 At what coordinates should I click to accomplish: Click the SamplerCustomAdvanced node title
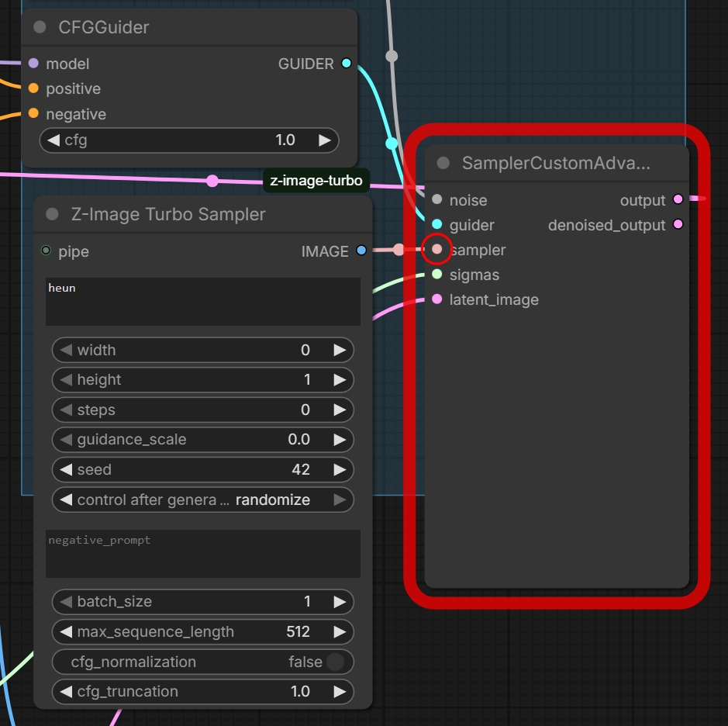pos(556,163)
